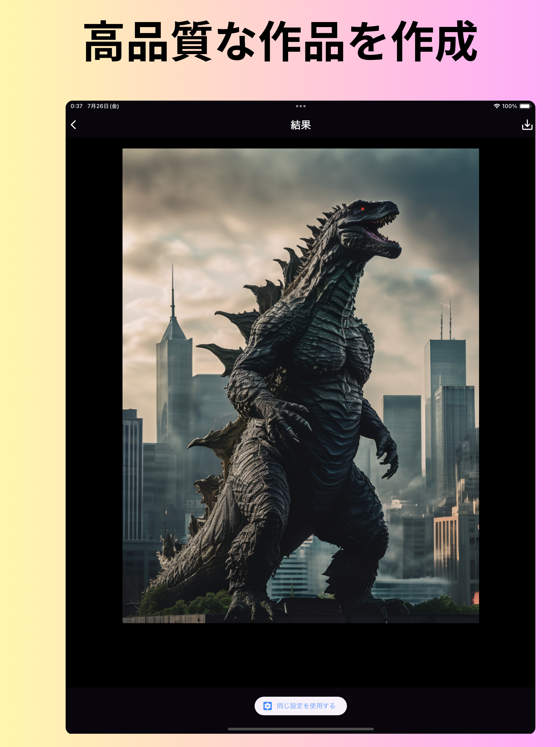Tap the home indicator bar
The image size is (560, 747).
(300, 729)
